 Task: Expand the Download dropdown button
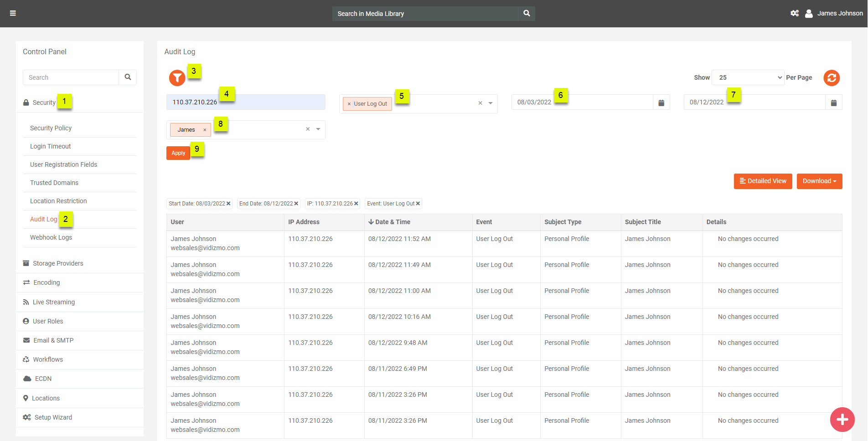click(819, 181)
